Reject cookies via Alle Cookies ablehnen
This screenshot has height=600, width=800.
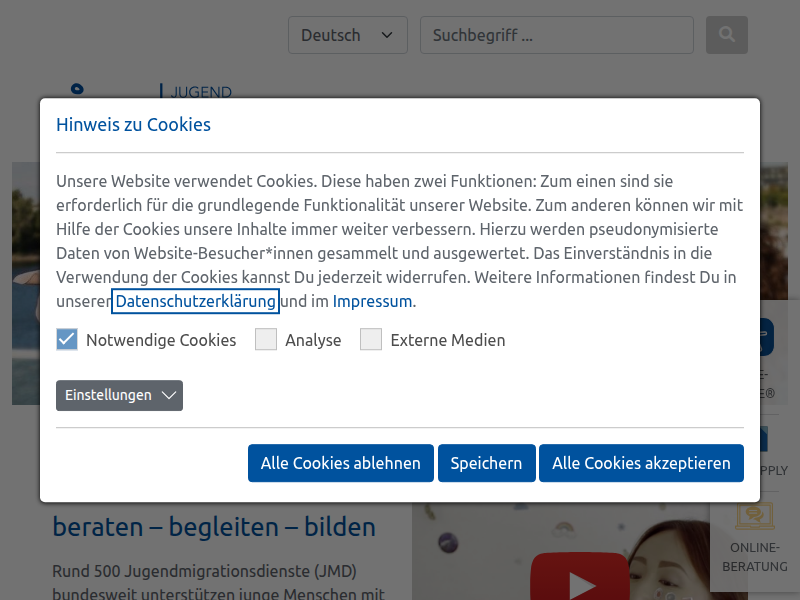[340, 463]
